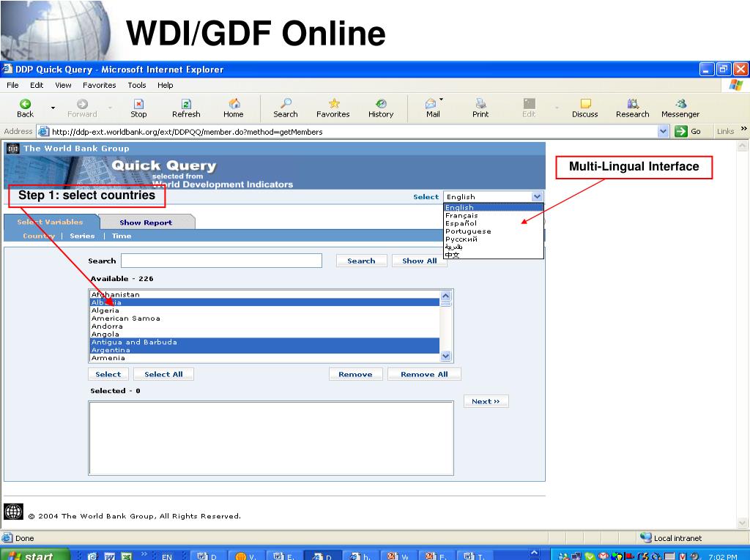Switch to the Time sub-tab
Image resolution: width=750 pixels, height=560 pixels.
click(122, 236)
